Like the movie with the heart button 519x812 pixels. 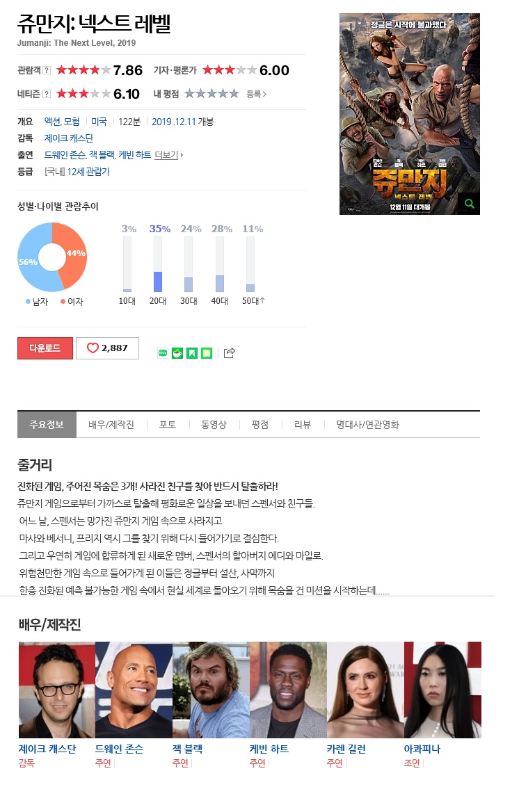(x=107, y=348)
